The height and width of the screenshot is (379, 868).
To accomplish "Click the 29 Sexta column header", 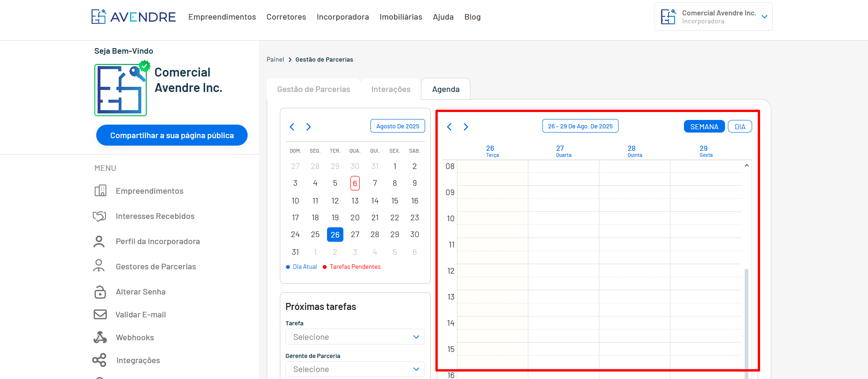I will pyautogui.click(x=706, y=151).
